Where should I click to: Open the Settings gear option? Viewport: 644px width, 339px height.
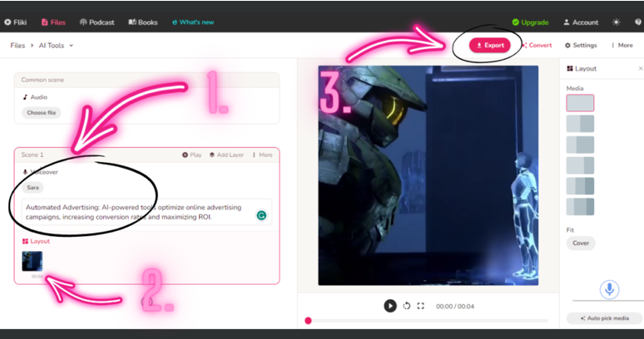pyautogui.click(x=581, y=45)
